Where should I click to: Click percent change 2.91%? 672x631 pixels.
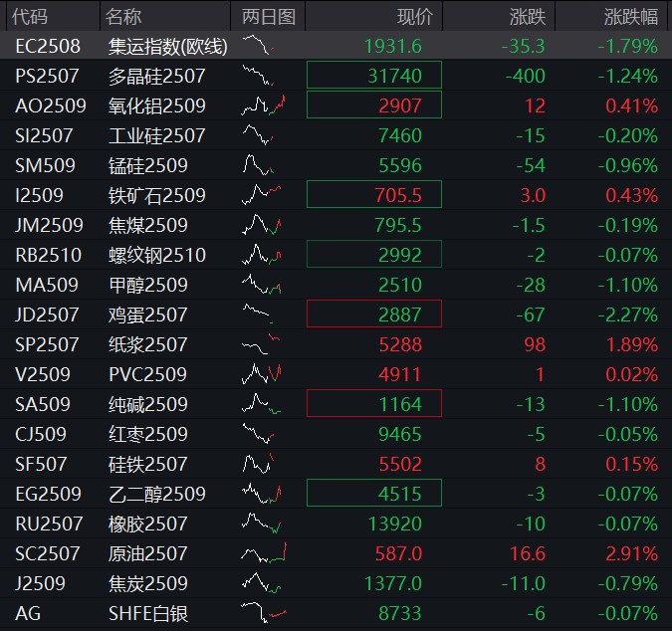(x=632, y=554)
